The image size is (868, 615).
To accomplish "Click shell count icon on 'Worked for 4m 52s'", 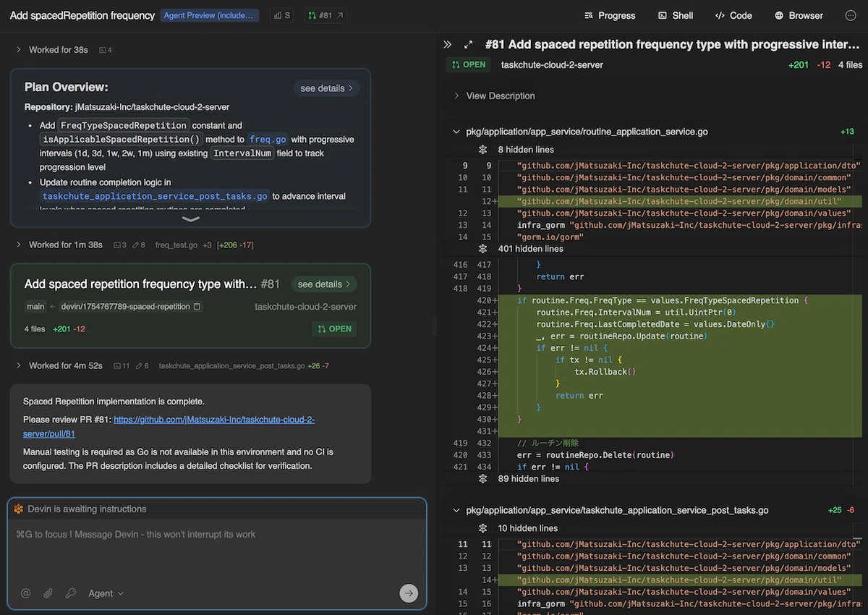I will pyautogui.click(x=122, y=366).
